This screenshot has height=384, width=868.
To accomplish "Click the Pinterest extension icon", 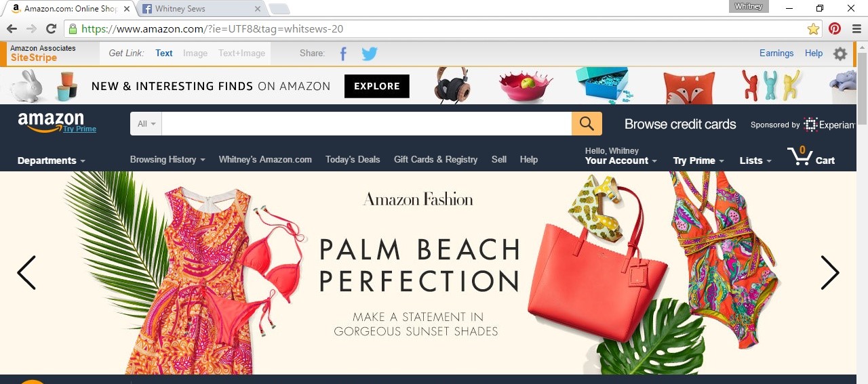I will pyautogui.click(x=835, y=28).
